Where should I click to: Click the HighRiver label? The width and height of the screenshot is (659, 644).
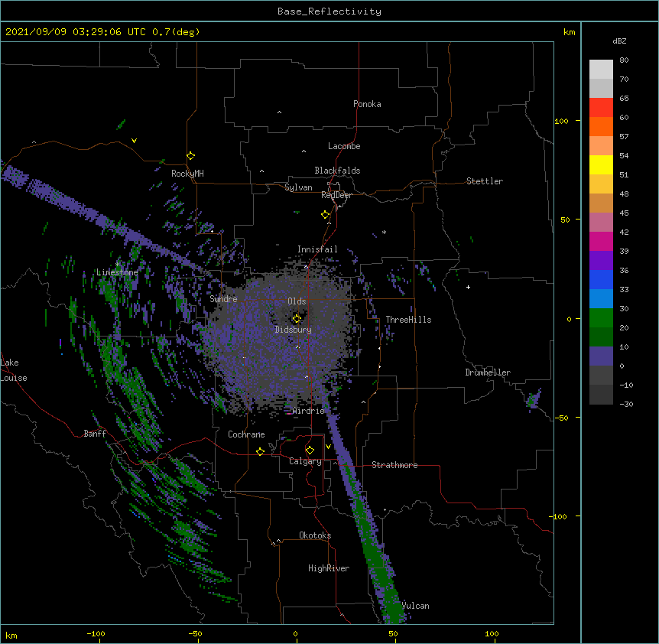tap(329, 568)
